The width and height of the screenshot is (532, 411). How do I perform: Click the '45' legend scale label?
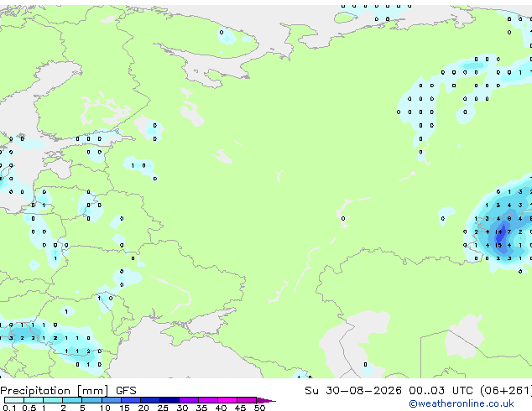tap(240, 408)
